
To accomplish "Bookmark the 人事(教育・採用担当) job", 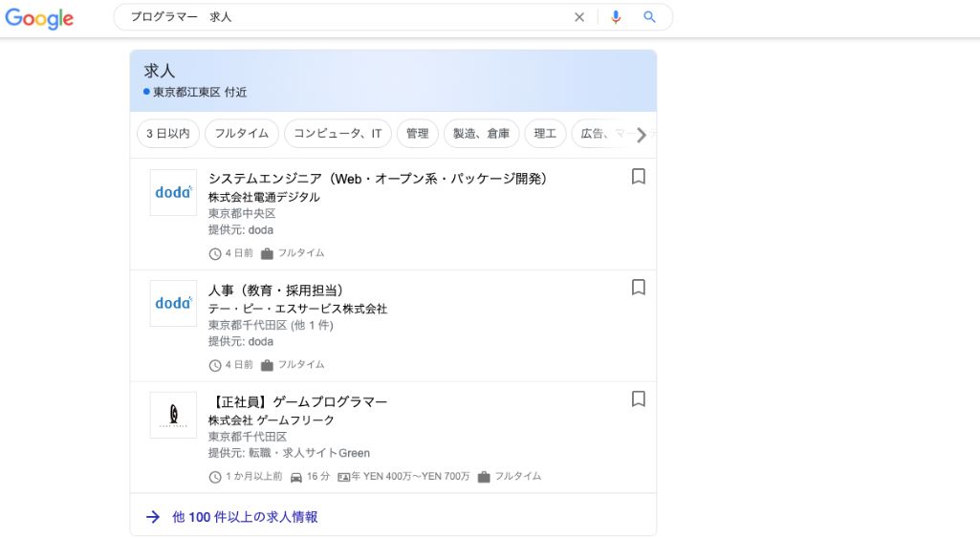I will (x=638, y=288).
